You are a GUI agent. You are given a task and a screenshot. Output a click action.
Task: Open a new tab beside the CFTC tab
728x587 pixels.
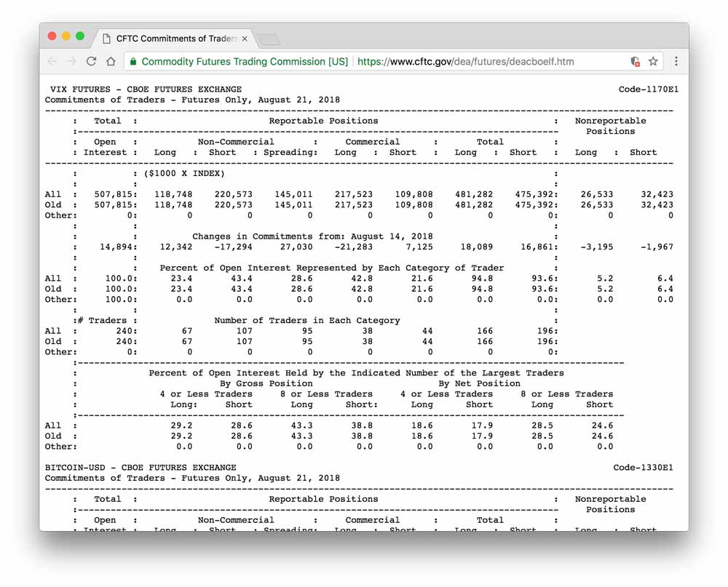click(x=269, y=40)
